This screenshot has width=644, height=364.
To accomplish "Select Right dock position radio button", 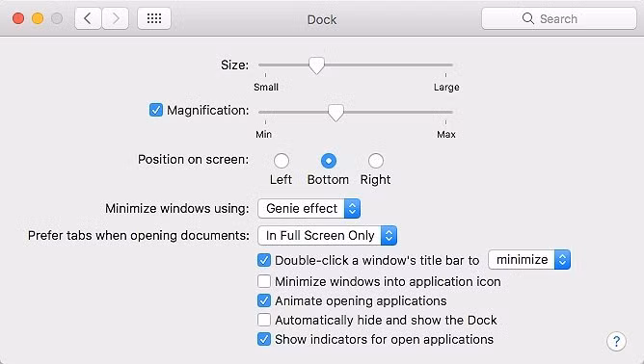I will click(376, 161).
